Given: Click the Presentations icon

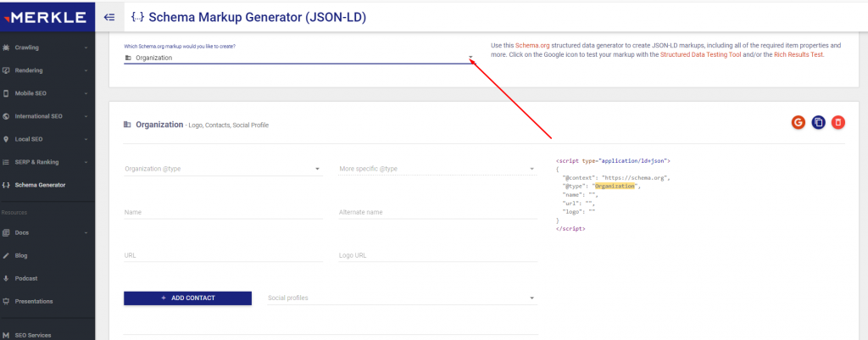Looking at the screenshot, I should (6, 301).
